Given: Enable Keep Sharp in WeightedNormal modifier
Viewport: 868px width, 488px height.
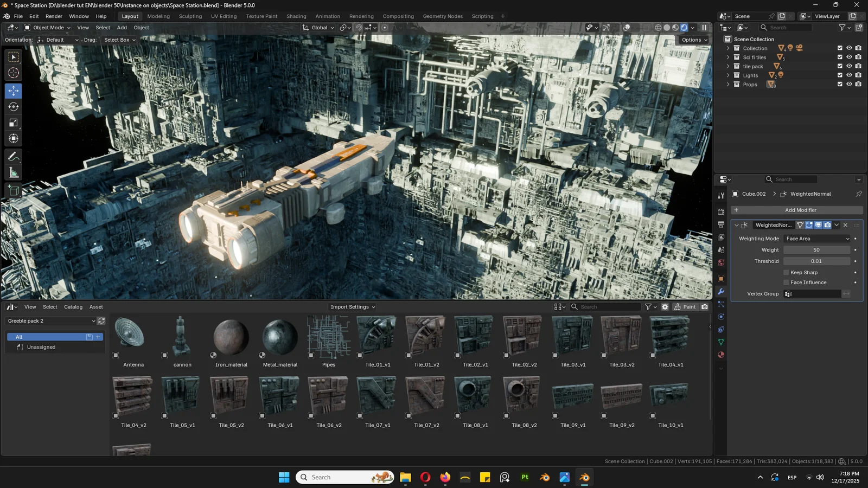Looking at the screenshot, I should tap(786, 272).
